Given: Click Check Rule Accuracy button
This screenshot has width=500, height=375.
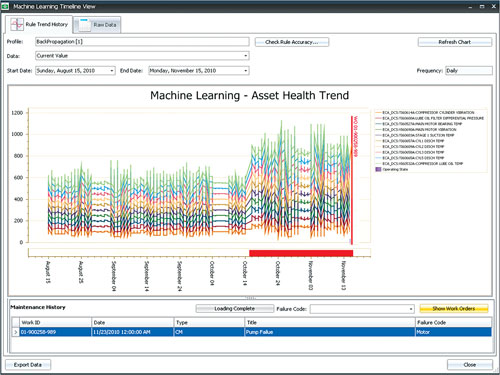Looking at the screenshot, I should coord(292,42).
